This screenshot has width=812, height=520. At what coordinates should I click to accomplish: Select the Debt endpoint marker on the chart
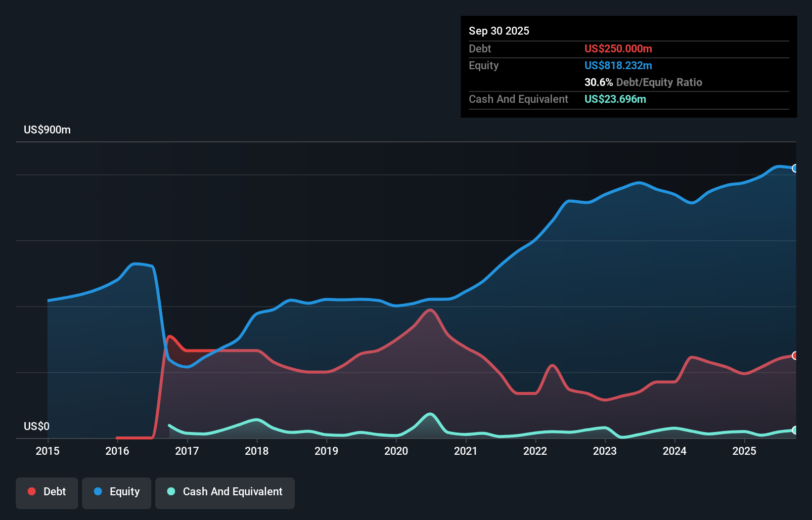pos(794,355)
